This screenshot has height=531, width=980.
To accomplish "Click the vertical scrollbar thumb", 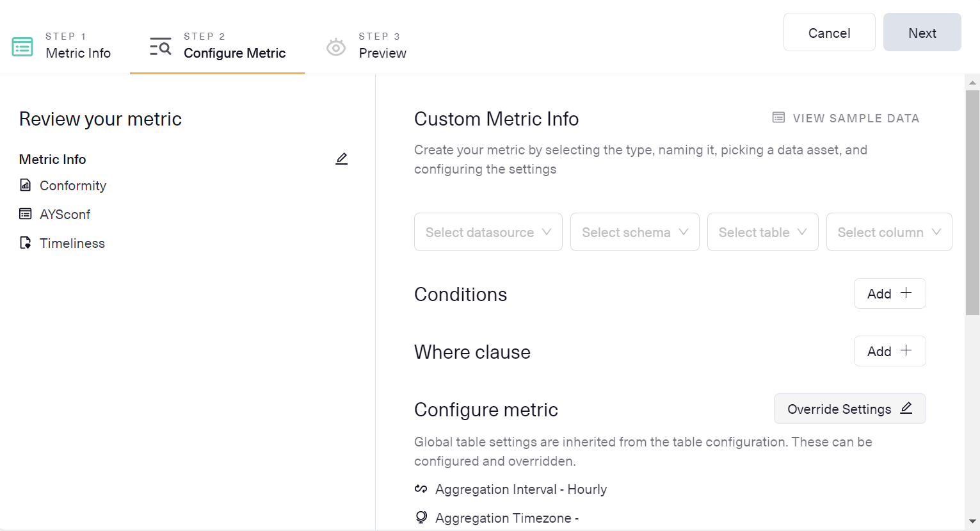I will 972,202.
